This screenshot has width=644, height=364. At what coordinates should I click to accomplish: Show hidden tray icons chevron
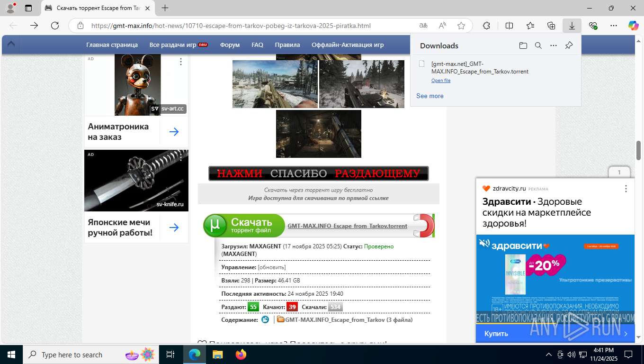(x=549, y=355)
